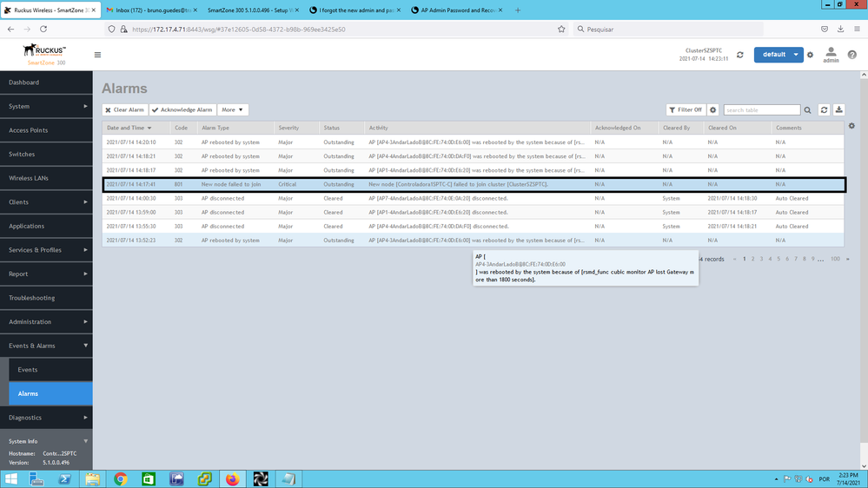Expand the System sidebar menu
The height and width of the screenshot is (488, 868).
(x=46, y=106)
